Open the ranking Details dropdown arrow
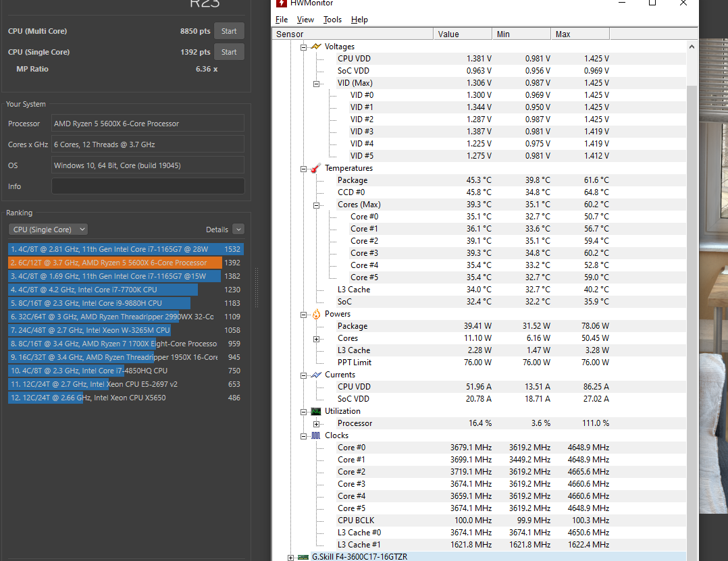728x561 pixels. (x=238, y=230)
